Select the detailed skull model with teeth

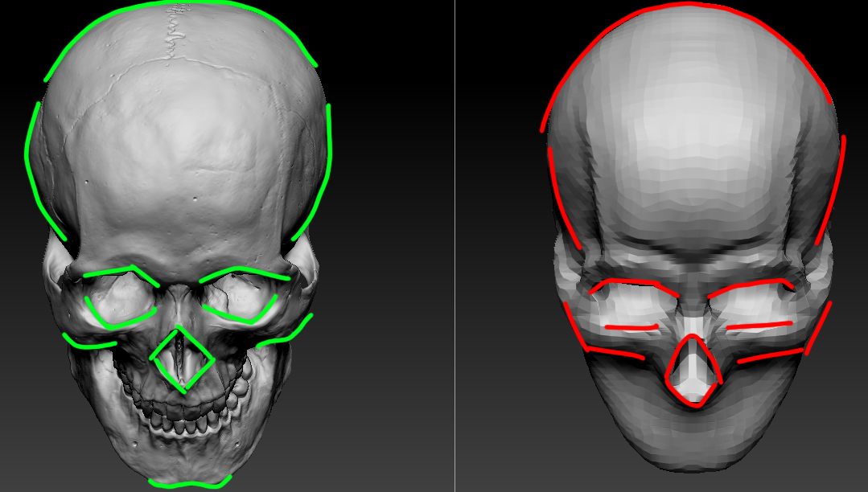(x=179, y=244)
